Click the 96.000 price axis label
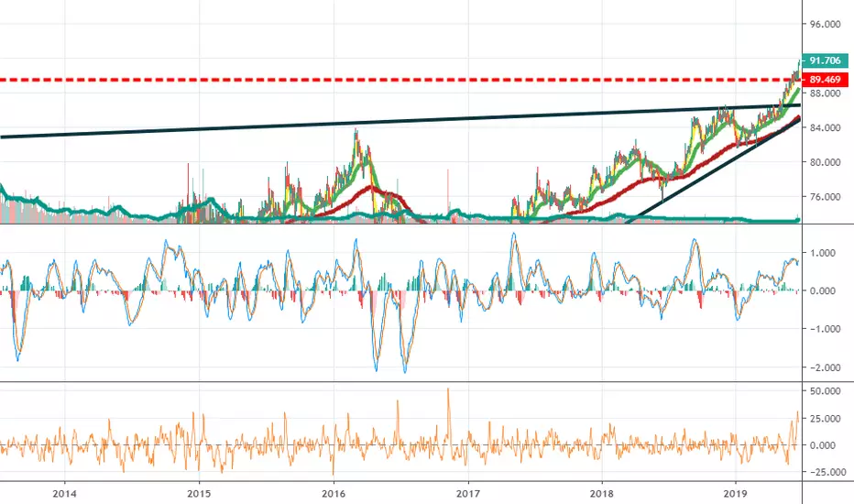 825,24
